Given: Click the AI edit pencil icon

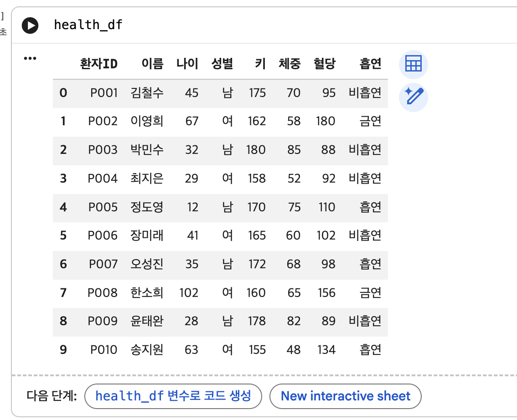Looking at the screenshot, I should click(413, 97).
